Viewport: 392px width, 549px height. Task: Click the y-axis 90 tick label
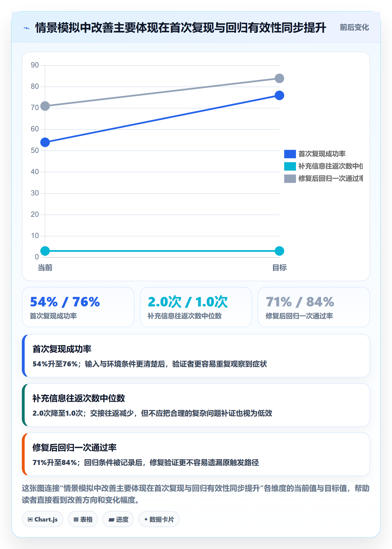coord(35,65)
